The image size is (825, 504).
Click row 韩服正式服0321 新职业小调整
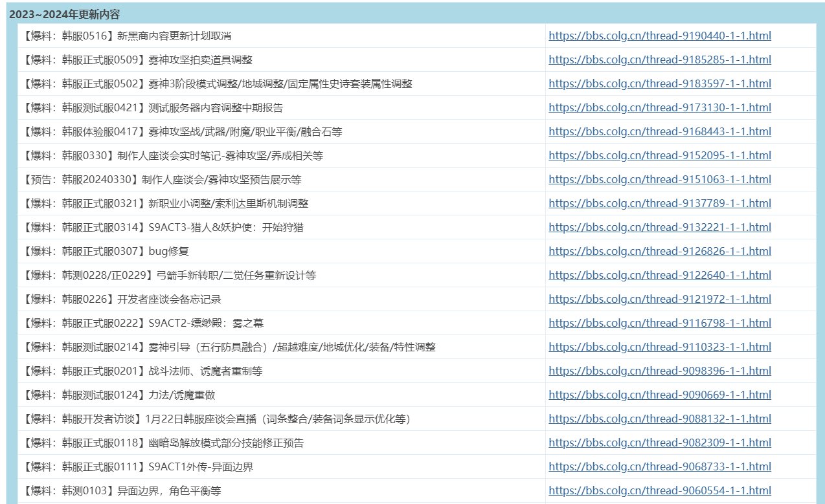tap(417, 204)
